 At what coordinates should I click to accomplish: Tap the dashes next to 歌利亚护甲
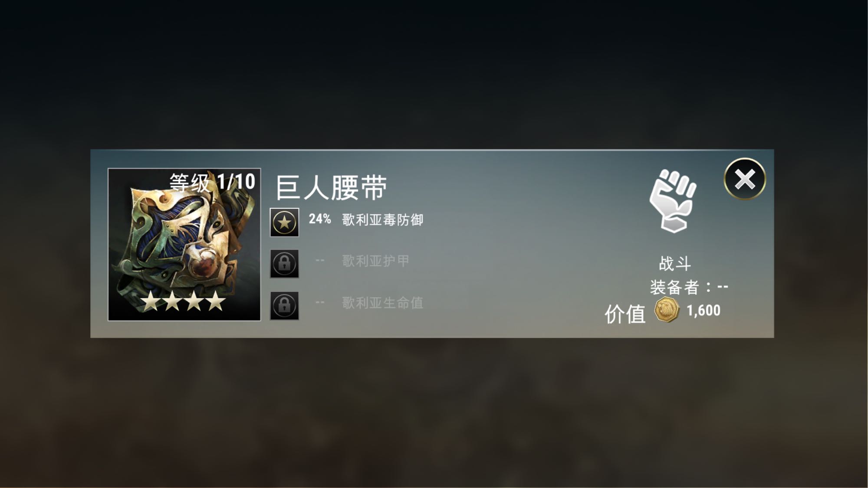pyautogui.click(x=320, y=260)
